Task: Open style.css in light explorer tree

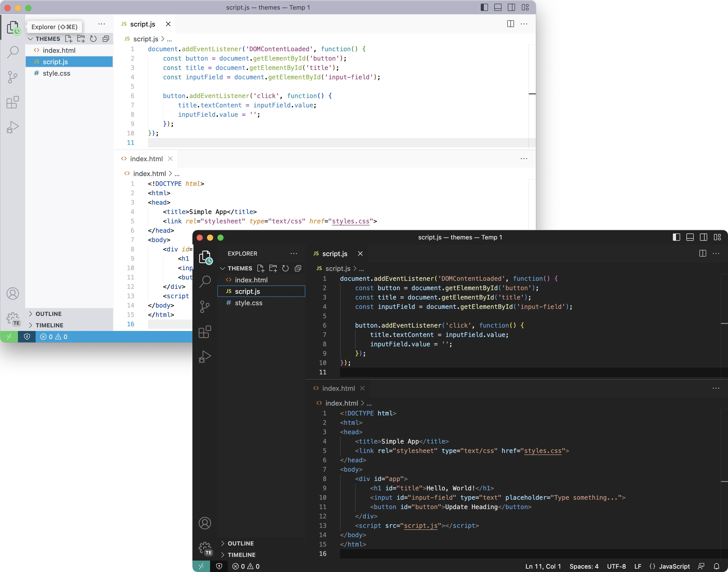Action: point(57,73)
